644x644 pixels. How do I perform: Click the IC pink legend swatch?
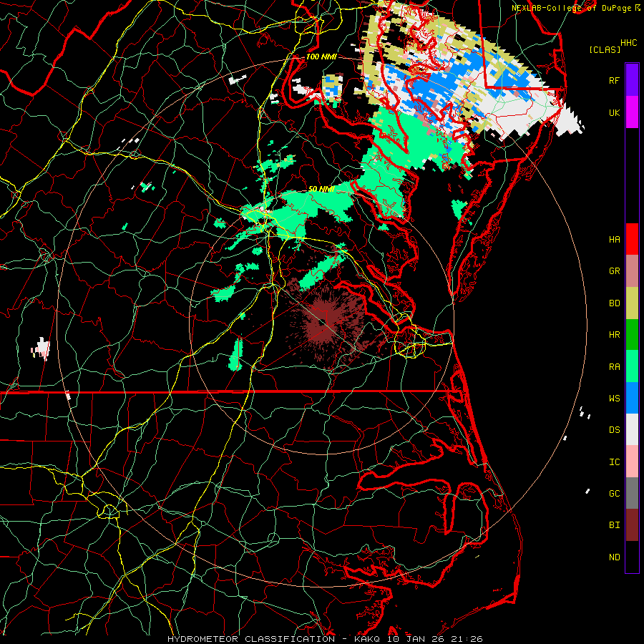632,462
